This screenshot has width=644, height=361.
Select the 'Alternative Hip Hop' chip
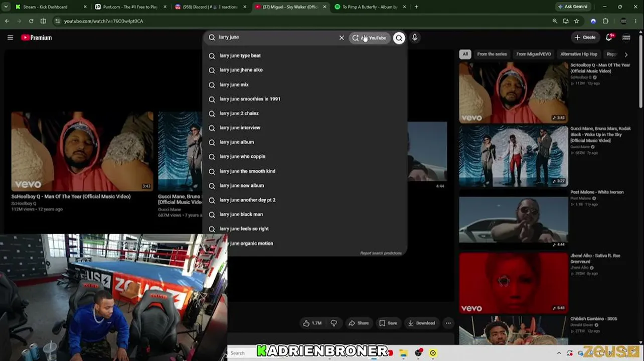click(579, 54)
